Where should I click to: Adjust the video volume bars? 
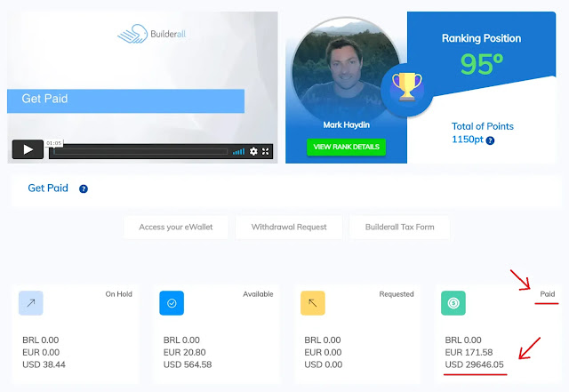coord(238,151)
